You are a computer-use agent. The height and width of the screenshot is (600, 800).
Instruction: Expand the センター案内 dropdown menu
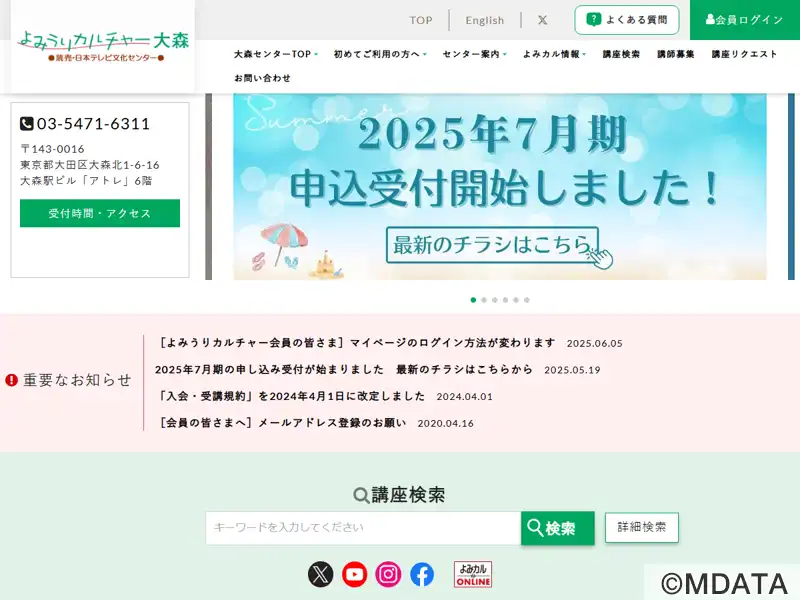(x=474, y=54)
